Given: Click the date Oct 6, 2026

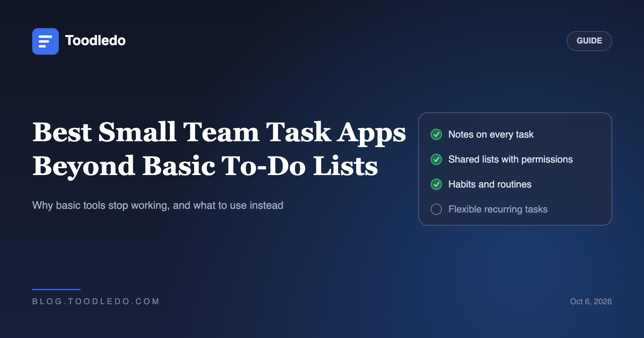Looking at the screenshot, I should click(590, 301).
